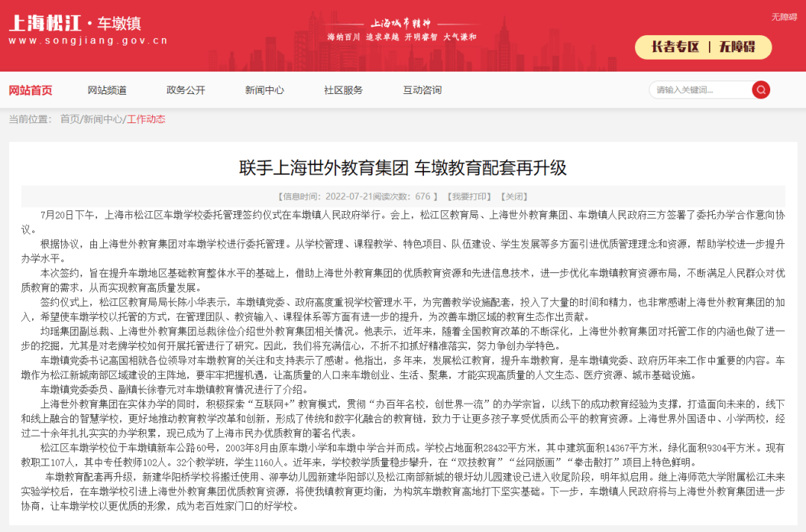Image resolution: width=806 pixels, height=532 pixels.
Task: Click the line 车墩镇党委委员、副镇长徐春元
Action: coord(175,389)
